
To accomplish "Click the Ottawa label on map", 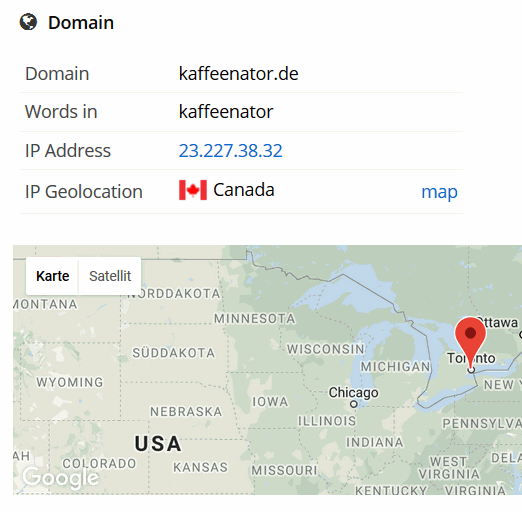I will point(499,322).
